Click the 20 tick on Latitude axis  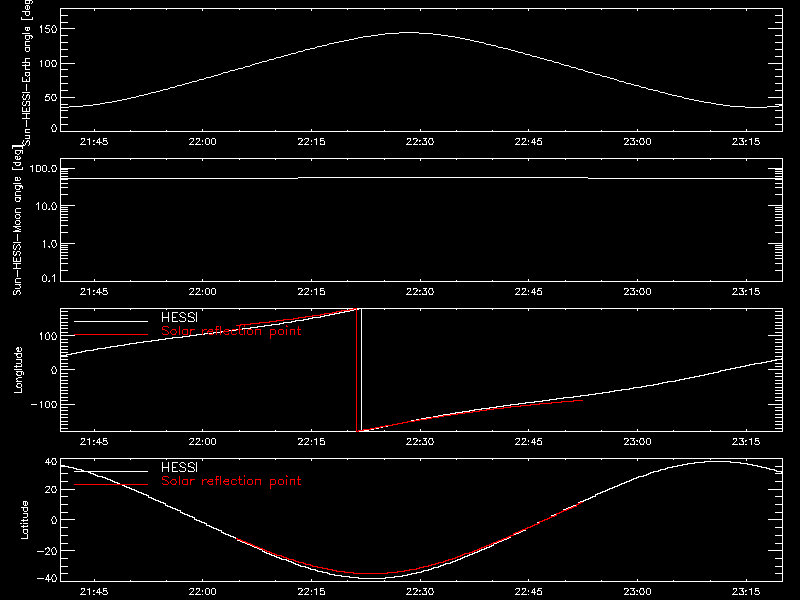[51, 490]
